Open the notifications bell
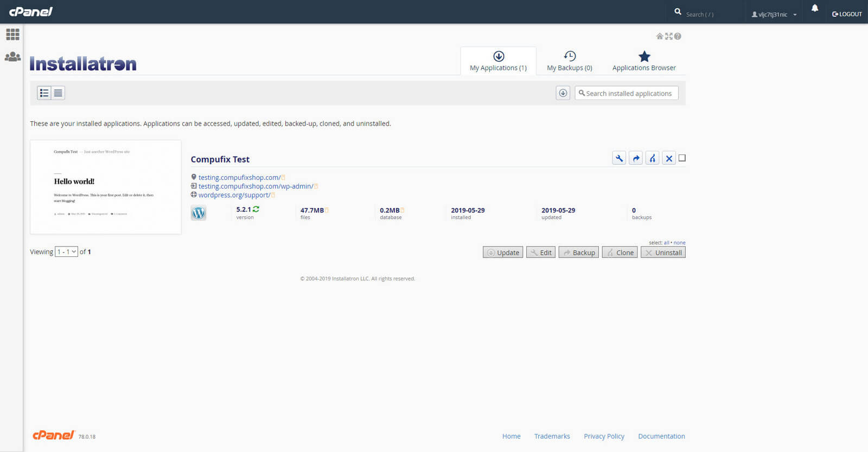 pos(814,8)
